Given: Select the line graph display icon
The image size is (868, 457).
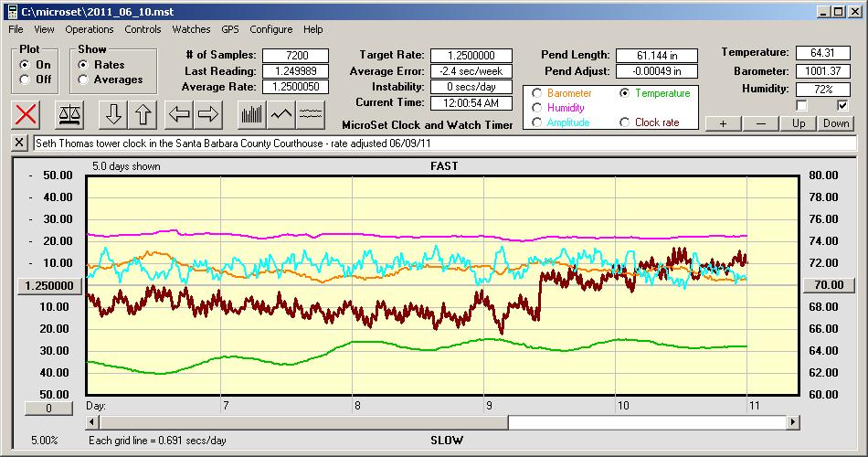Looking at the screenshot, I should pos(281,114).
